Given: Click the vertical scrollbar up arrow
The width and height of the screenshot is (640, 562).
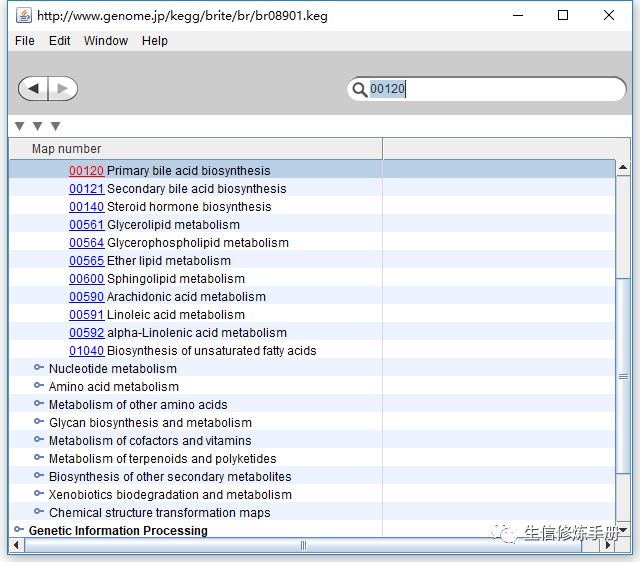Looking at the screenshot, I should point(623,167).
